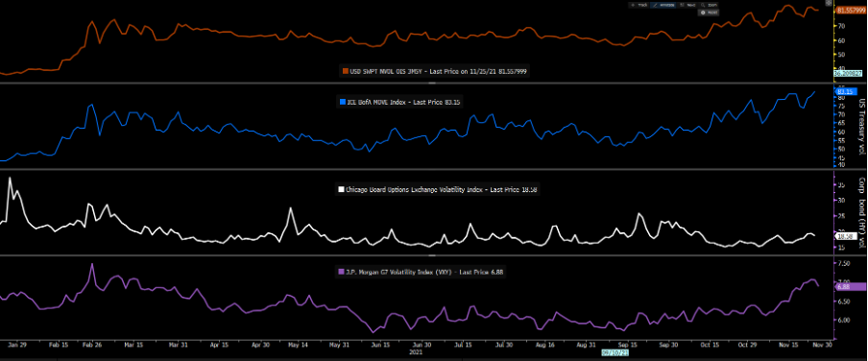Click the Reset chart button
Image resolution: width=868 pixels, height=361 pixels.
[x=709, y=12]
